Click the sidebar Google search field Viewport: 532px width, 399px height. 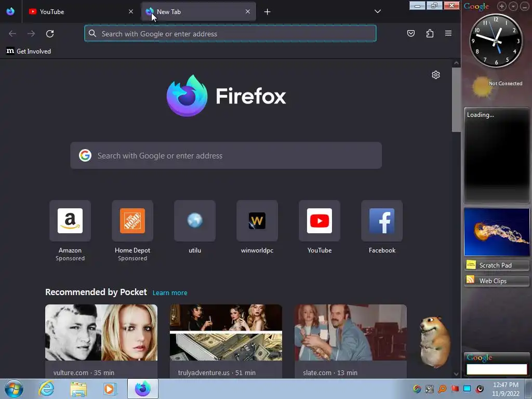pyautogui.click(x=497, y=369)
